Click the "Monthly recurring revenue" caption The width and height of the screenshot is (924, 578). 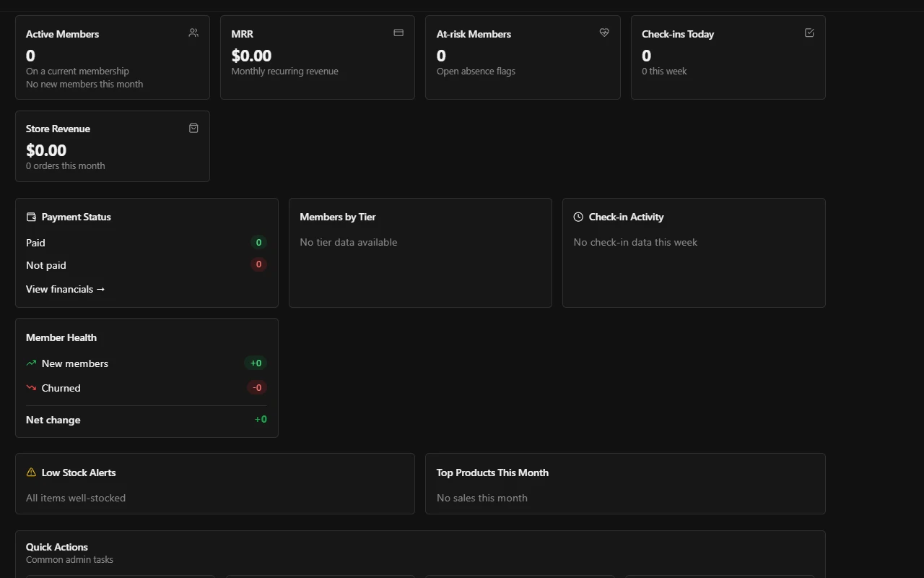pyautogui.click(x=284, y=72)
